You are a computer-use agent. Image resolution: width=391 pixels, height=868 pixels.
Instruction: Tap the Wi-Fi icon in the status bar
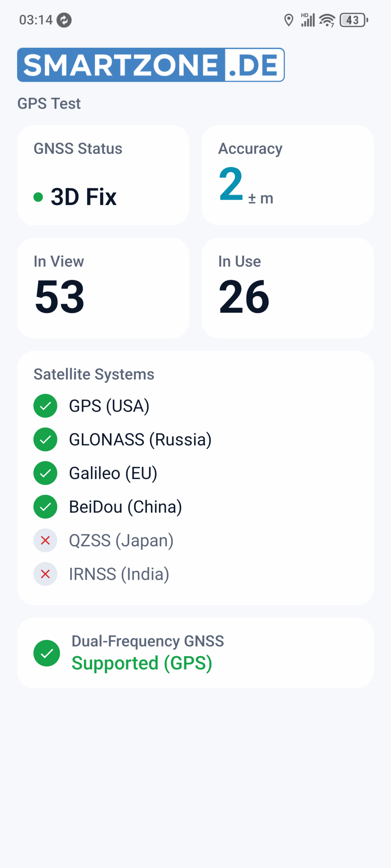tap(327, 20)
